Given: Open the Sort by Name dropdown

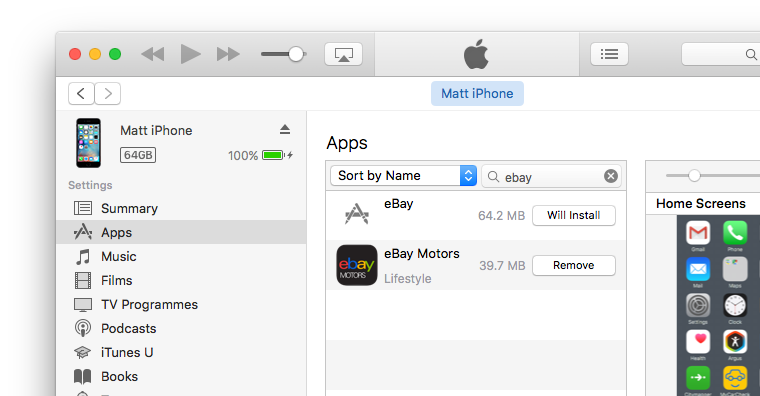Looking at the screenshot, I should (x=403, y=175).
